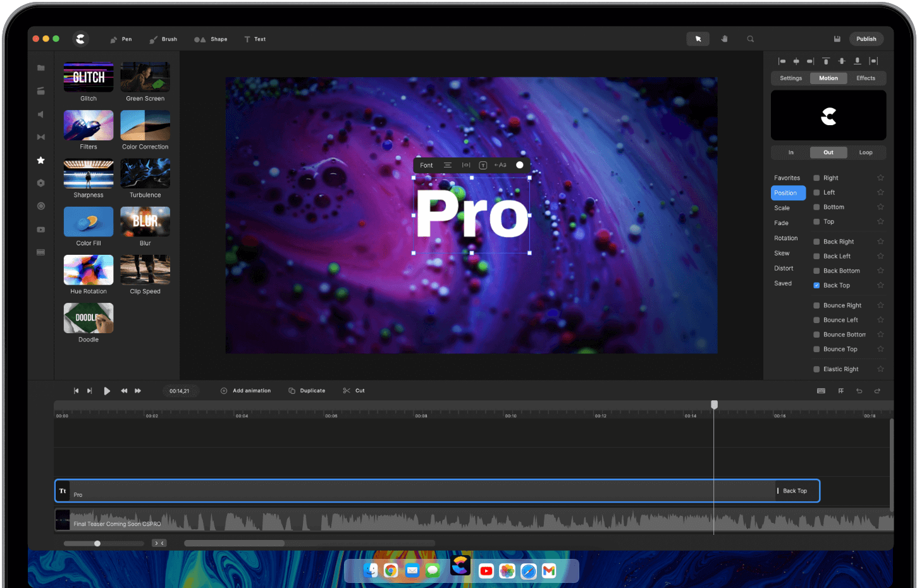Click the transitions bowtie icon in sidebar
Screen dimensions: 917x588
coord(40,137)
